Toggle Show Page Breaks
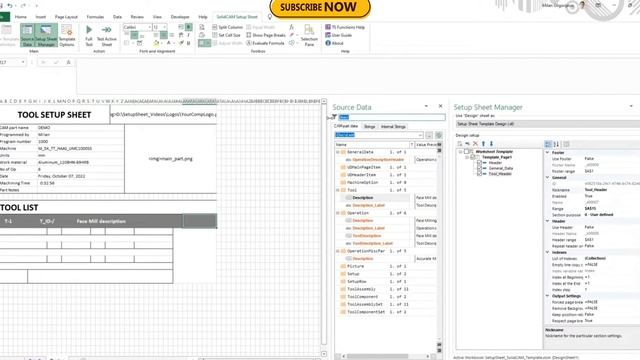Screen dimensions: 640x360 pos(266,35)
